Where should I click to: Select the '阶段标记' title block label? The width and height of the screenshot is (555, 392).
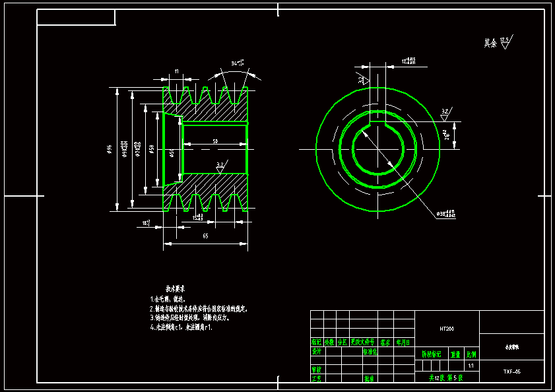(432, 354)
